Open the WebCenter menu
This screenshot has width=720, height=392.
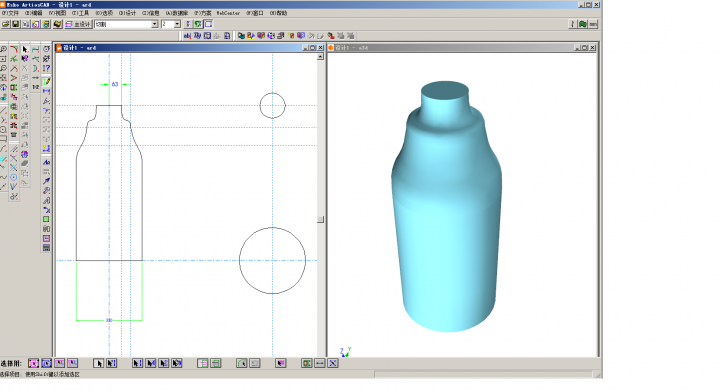(228, 13)
